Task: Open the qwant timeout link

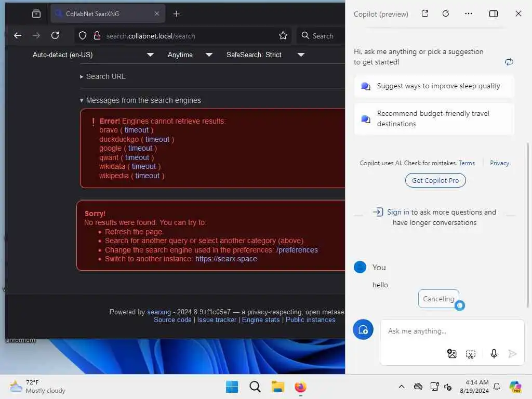Action: tap(137, 157)
